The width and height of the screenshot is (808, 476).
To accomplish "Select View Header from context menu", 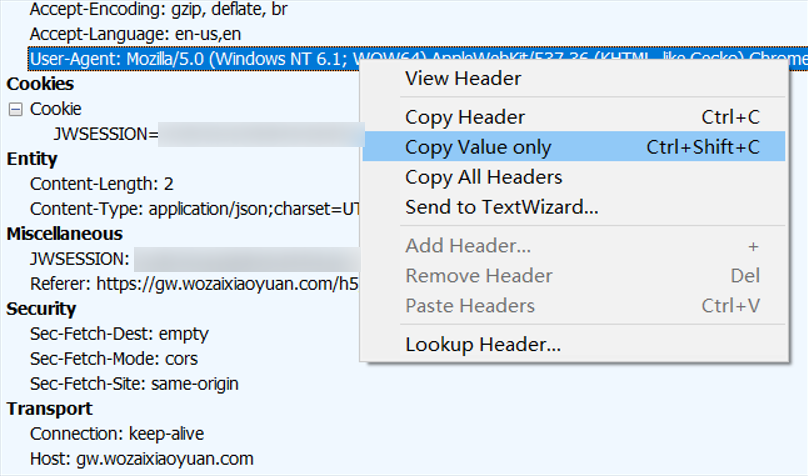I will pos(462,78).
